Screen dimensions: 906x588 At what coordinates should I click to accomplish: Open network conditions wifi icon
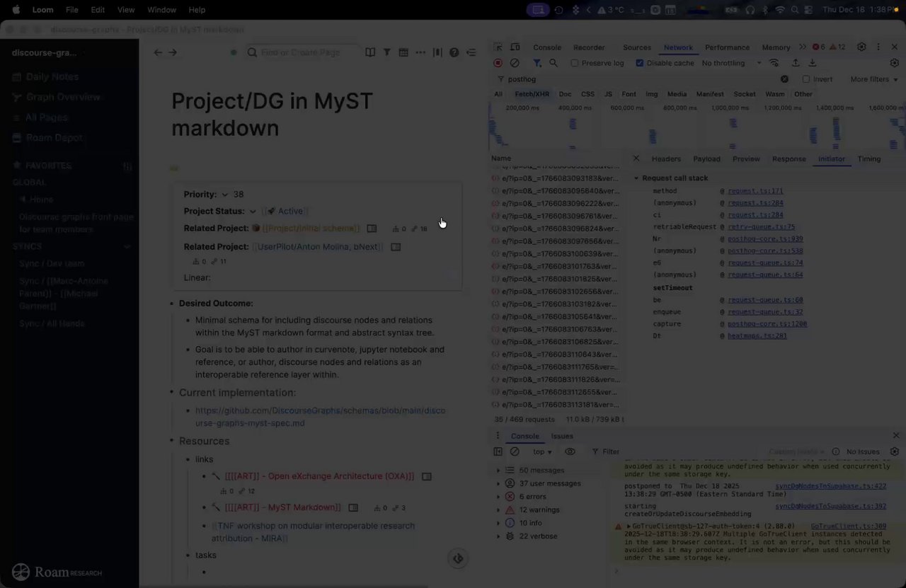coord(774,63)
